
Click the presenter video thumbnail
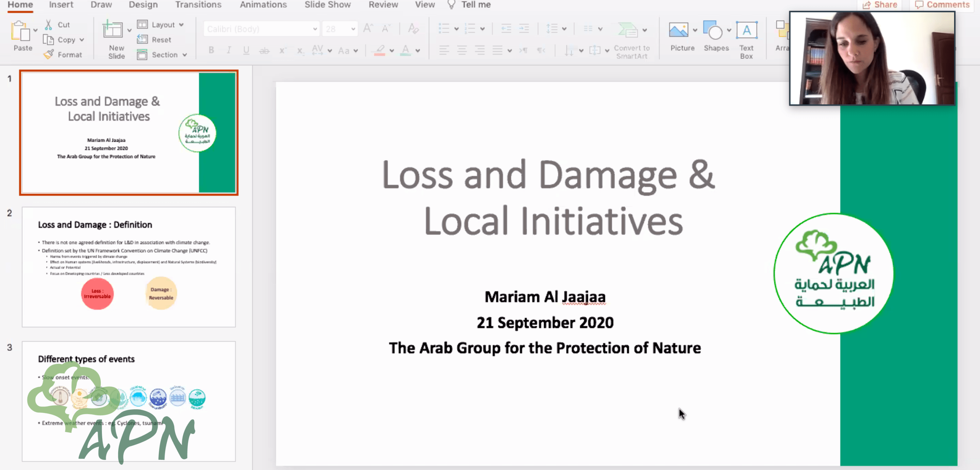(872, 58)
